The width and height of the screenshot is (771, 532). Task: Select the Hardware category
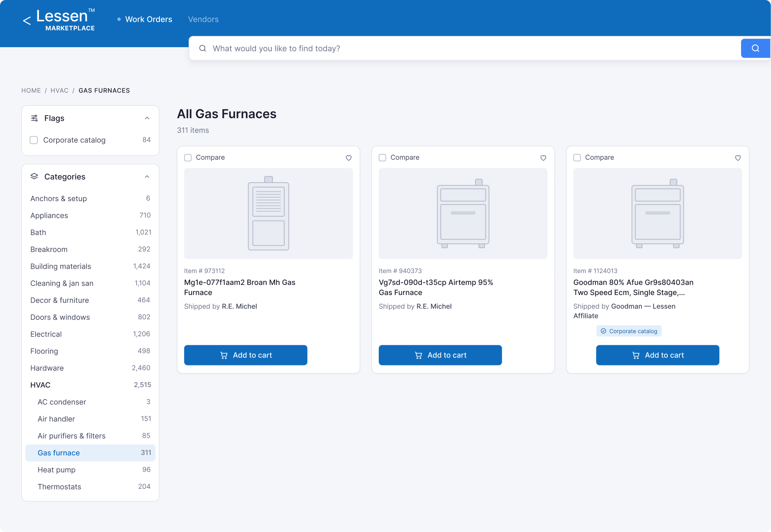[90, 368]
